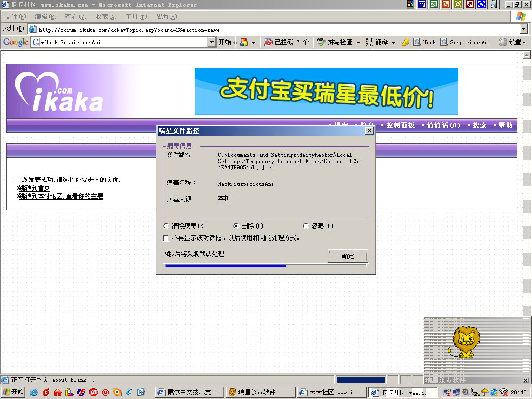Click the orange eye quick launch icon

[x=117, y=393]
